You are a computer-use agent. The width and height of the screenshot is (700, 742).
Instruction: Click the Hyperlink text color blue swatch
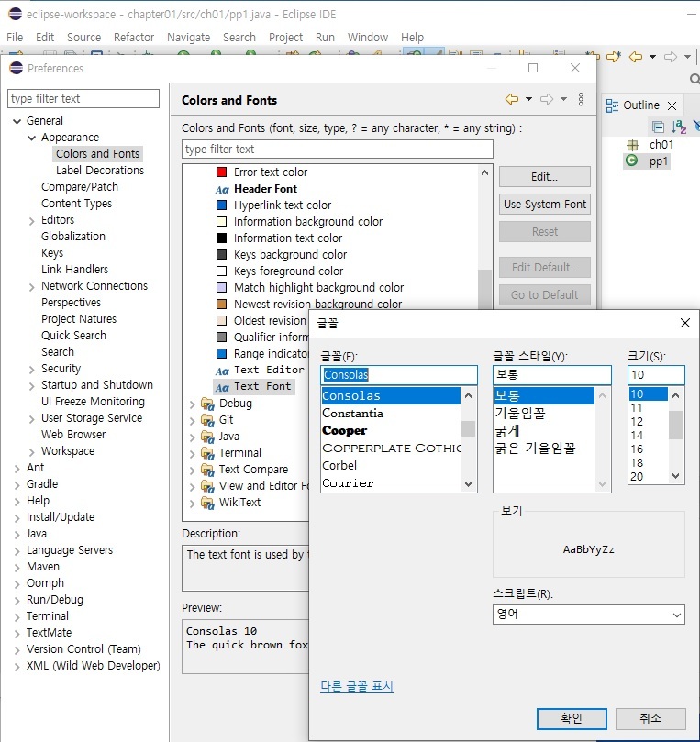point(221,205)
